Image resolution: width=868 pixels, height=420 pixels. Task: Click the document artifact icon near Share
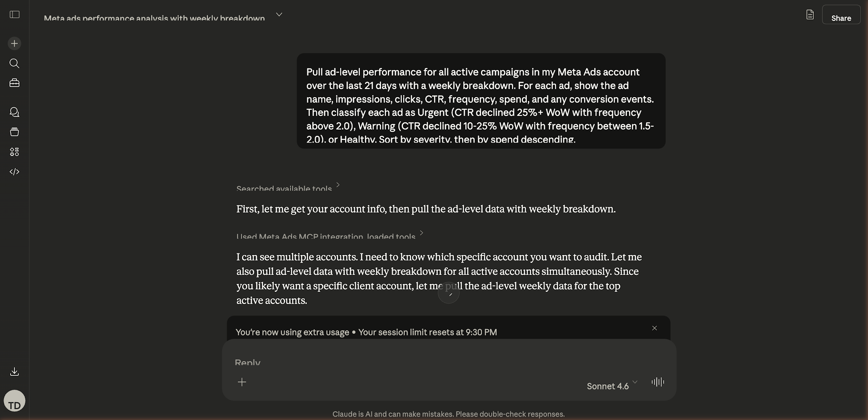click(x=810, y=14)
